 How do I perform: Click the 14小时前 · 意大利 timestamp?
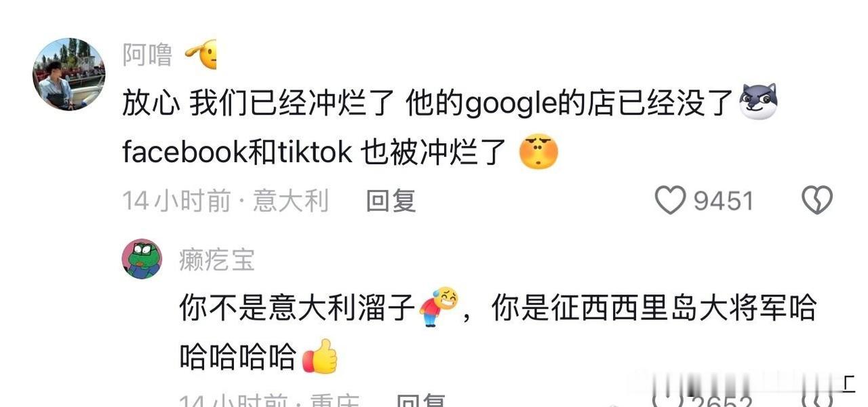[226, 201]
